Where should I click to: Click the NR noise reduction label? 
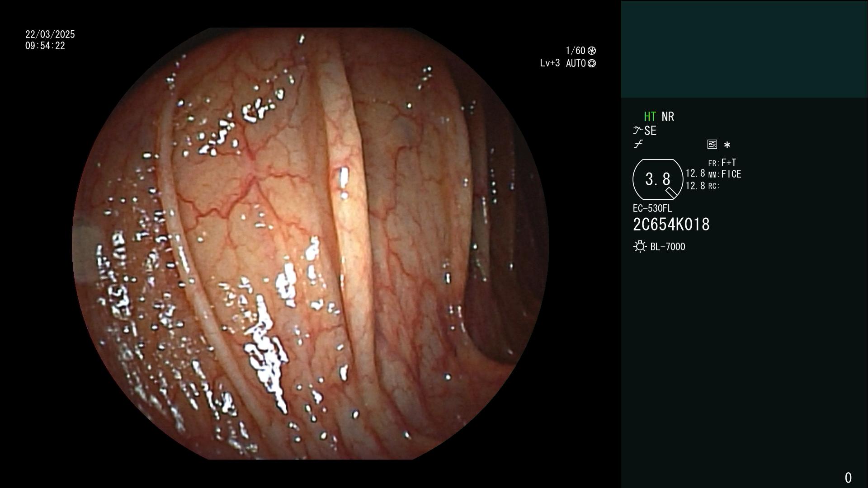[668, 117]
